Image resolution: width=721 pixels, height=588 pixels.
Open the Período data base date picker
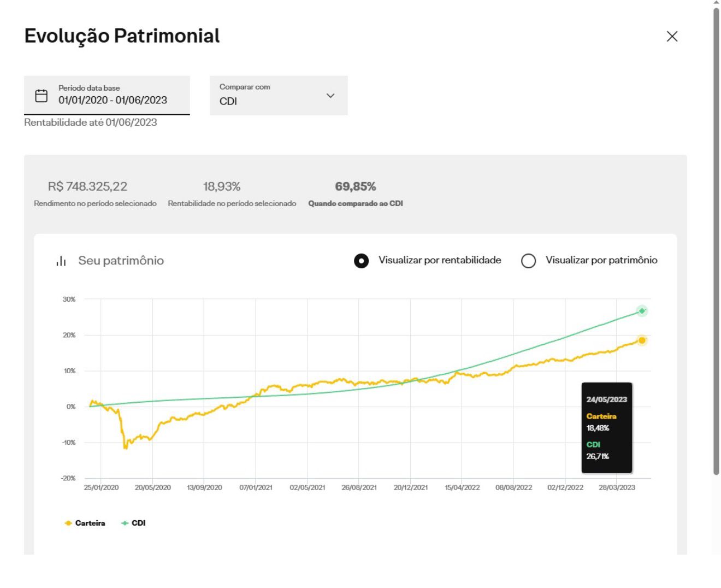(113, 100)
